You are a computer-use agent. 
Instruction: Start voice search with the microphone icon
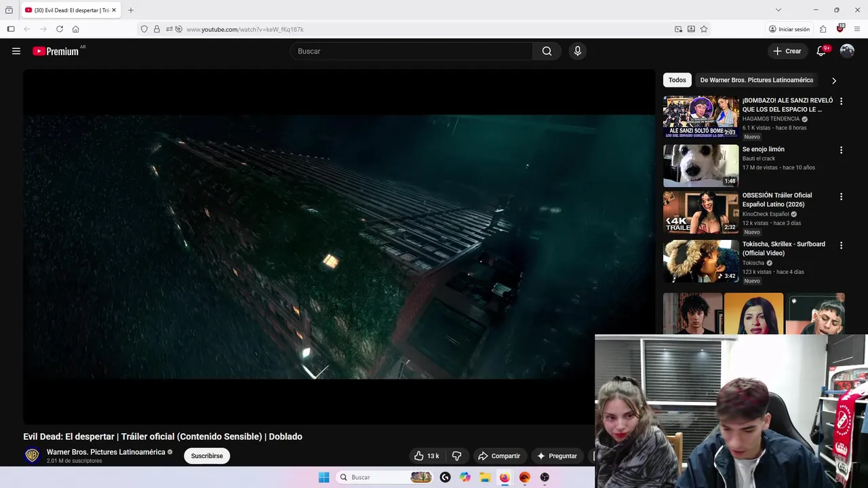[577, 51]
